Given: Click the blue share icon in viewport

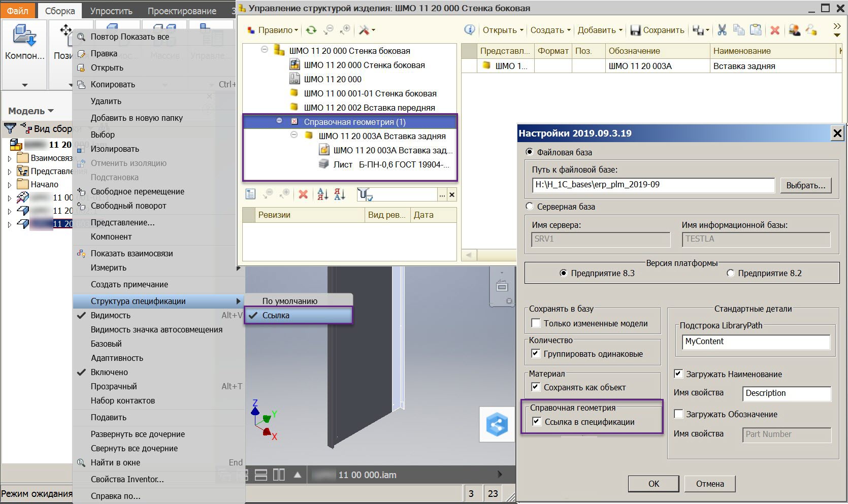Looking at the screenshot, I should (497, 424).
